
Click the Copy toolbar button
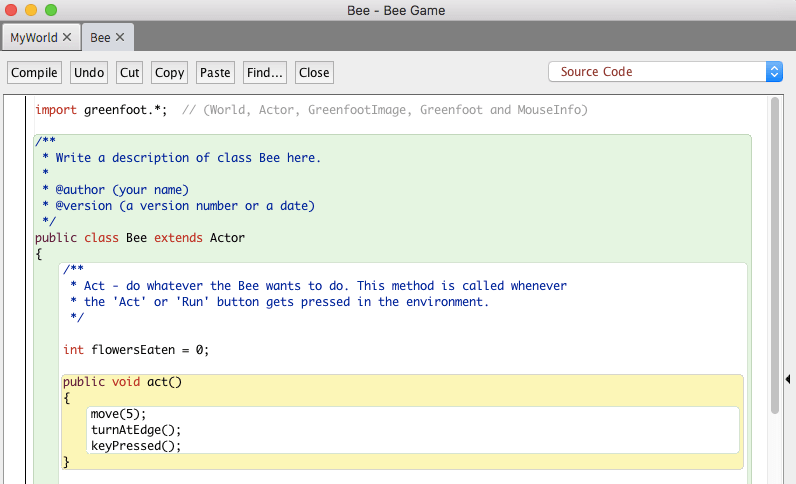click(x=169, y=72)
